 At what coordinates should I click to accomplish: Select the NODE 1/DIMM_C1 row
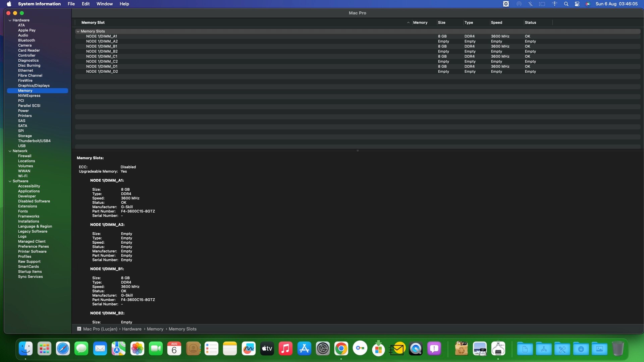coord(102,56)
